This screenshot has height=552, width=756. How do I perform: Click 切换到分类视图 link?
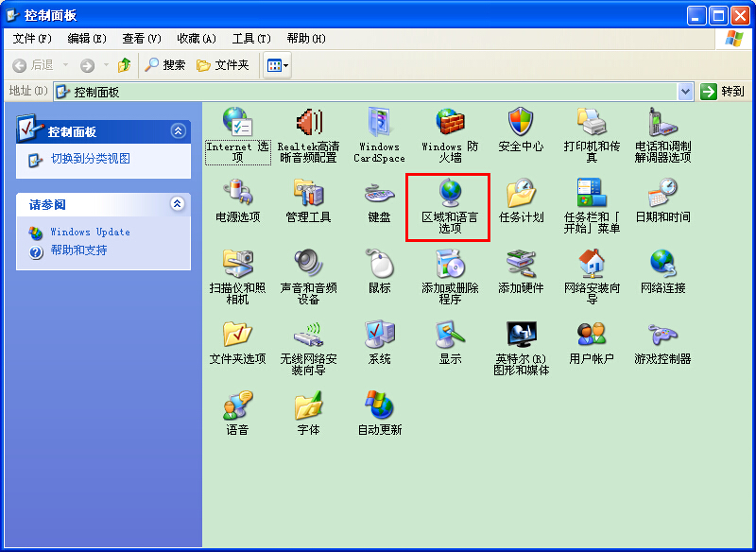click(91, 159)
